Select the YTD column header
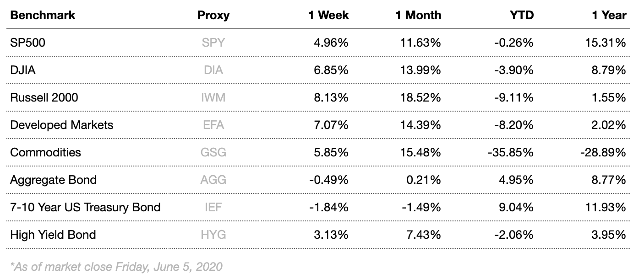The image size is (644, 279). 521,15
